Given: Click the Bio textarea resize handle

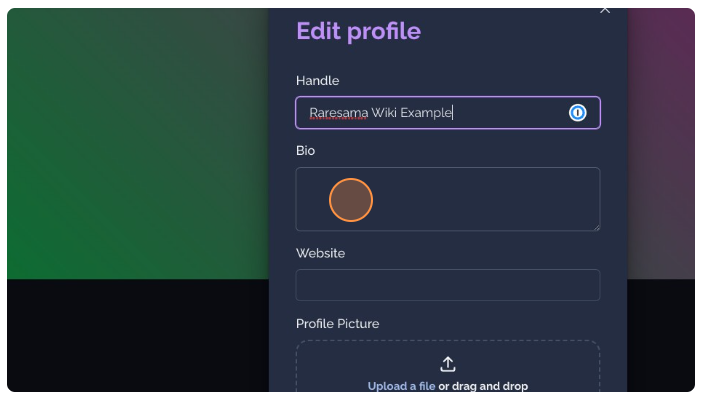Looking at the screenshot, I should [x=596, y=227].
